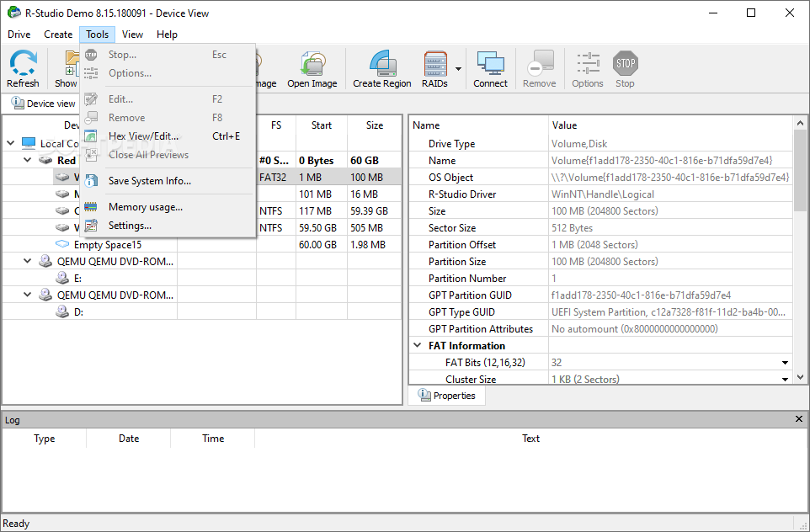Close the open Tools menu
Image resolution: width=810 pixels, height=532 pixels.
click(97, 34)
